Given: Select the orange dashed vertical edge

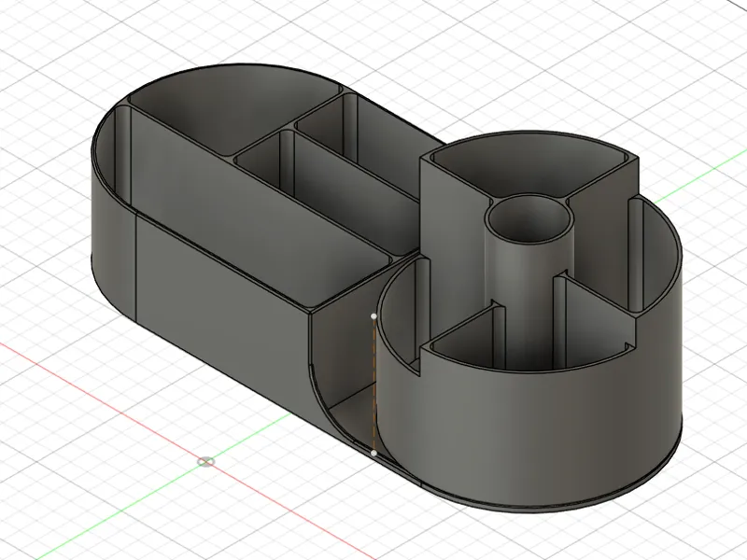Looking at the screenshot, I should 374,385.
